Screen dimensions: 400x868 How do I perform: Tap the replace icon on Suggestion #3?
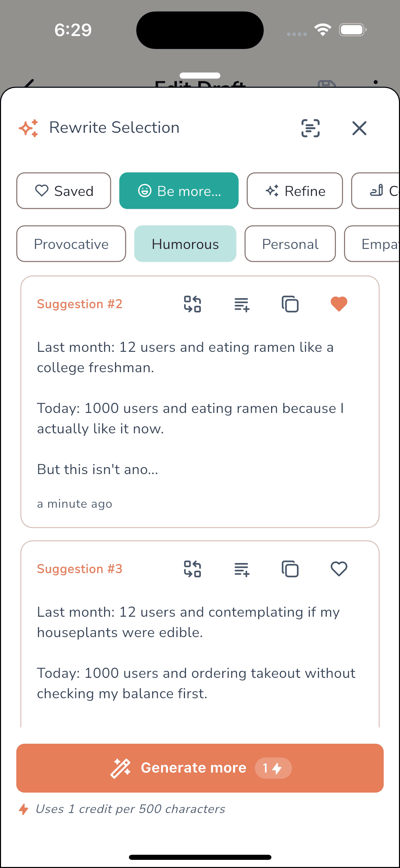click(192, 569)
